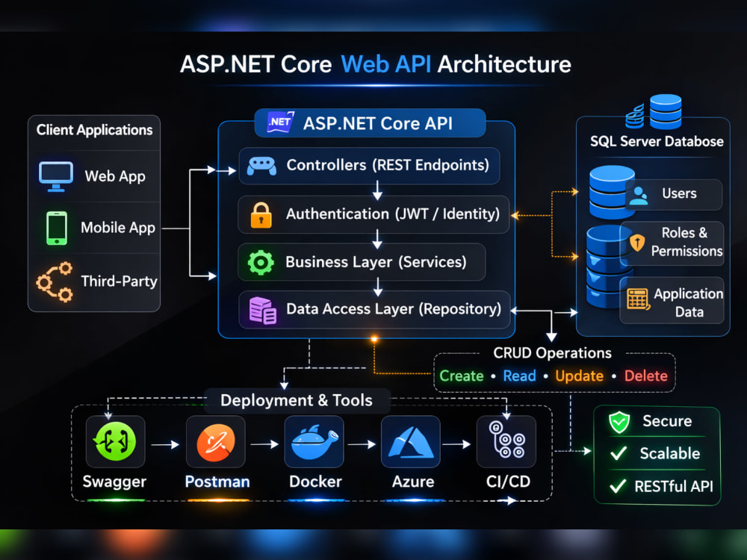Click the checkmark beside Scalable
This screenshot has width=747, height=560.
(x=619, y=453)
